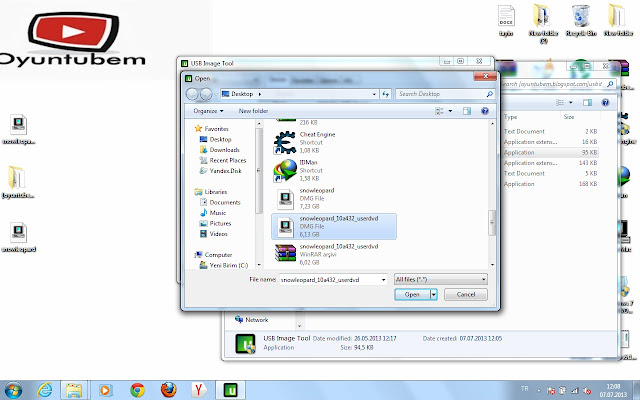Select the Cheat Engine shortcut file
This screenshot has width=640, height=400.
pyautogui.click(x=334, y=142)
